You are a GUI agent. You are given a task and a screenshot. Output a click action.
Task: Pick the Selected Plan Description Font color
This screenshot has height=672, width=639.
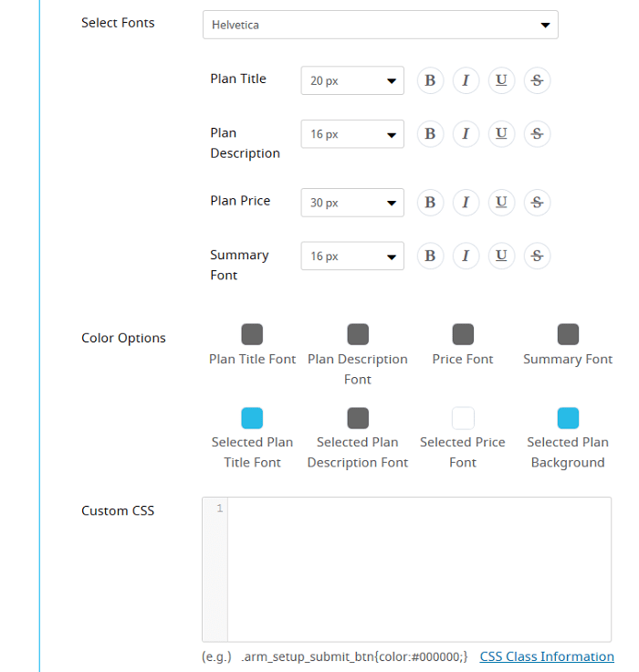click(358, 418)
